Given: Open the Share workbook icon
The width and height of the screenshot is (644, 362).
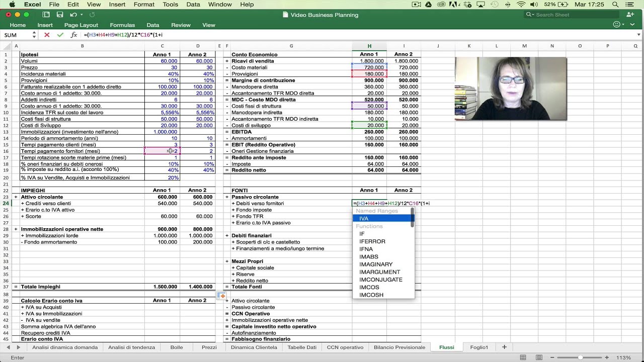Looking at the screenshot, I should (630, 15).
